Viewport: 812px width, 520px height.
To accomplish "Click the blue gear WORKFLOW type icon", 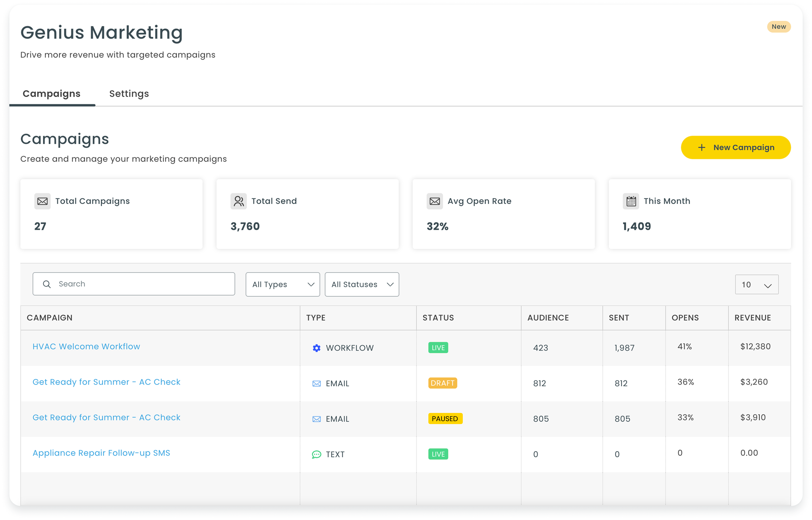I will 316,348.
